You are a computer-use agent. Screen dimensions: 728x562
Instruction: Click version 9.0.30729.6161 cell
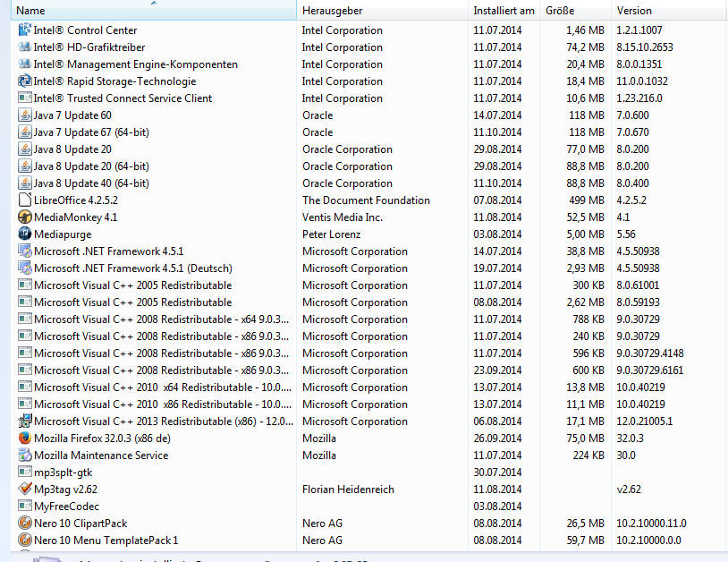click(650, 370)
